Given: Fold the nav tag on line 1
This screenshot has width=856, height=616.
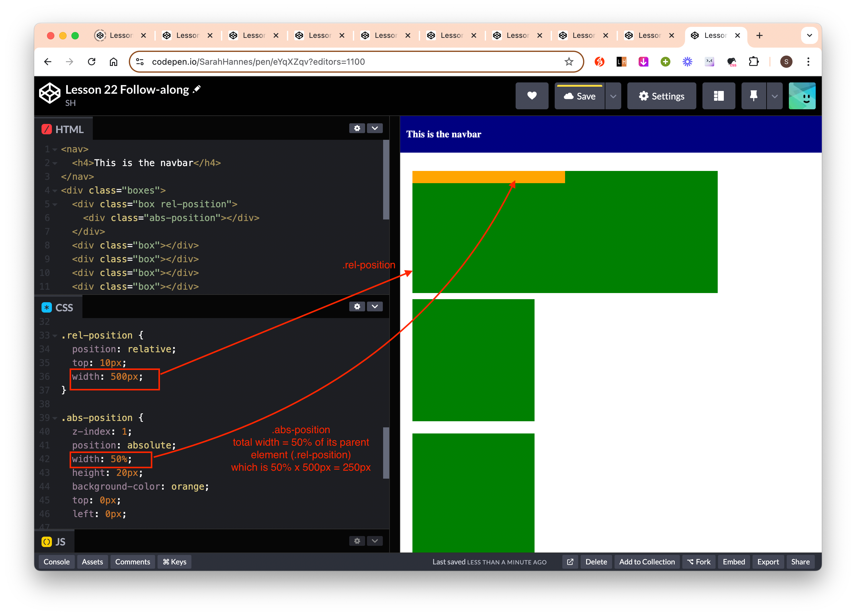Looking at the screenshot, I should tap(55, 150).
